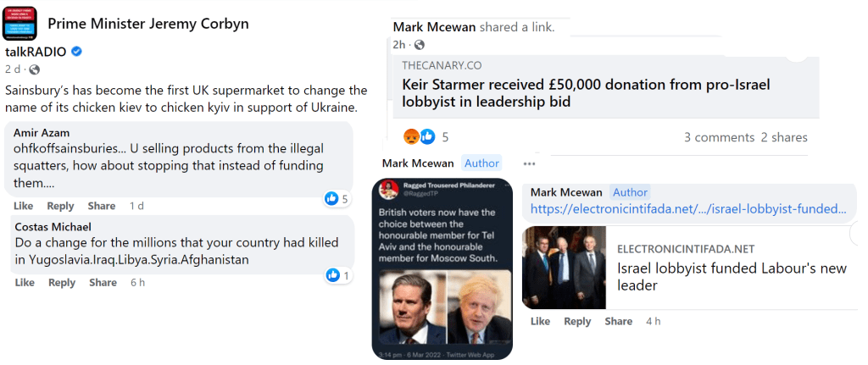This screenshot has width=868, height=365.
Task: Click the blue like reaction icon on Canary post
Action: coord(427,136)
